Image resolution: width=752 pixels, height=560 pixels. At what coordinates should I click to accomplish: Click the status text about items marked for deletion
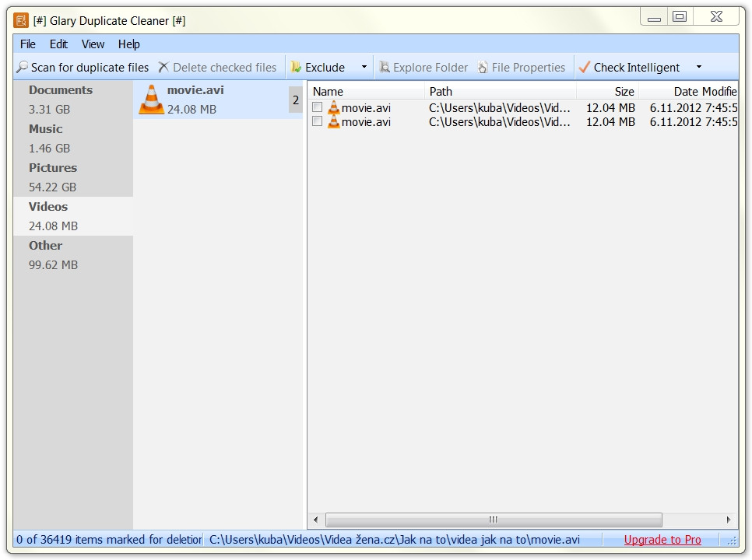[109, 540]
